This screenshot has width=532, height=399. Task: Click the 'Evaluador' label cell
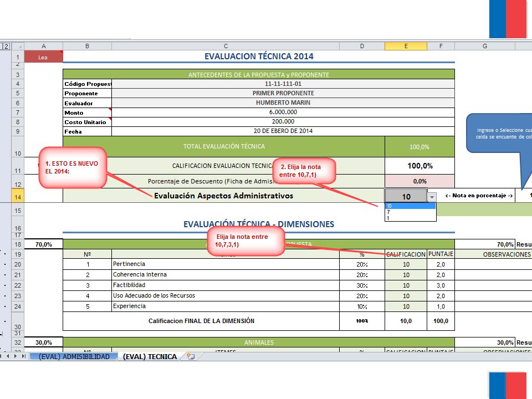pos(87,103)
